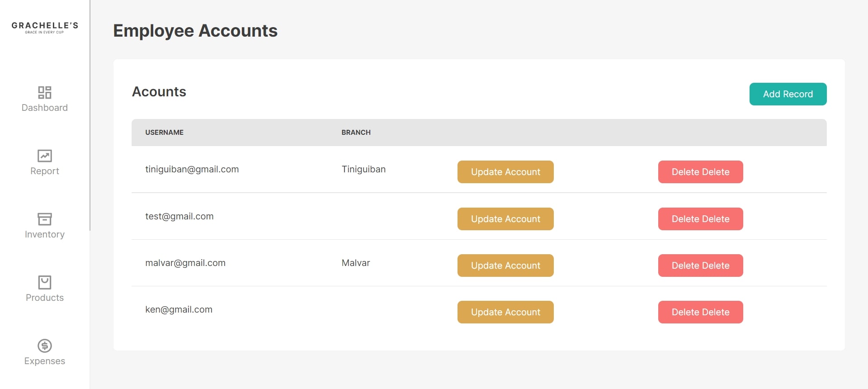
Task: Delete the tiniguiban@gmail.com account
Action: coord(701,172)
